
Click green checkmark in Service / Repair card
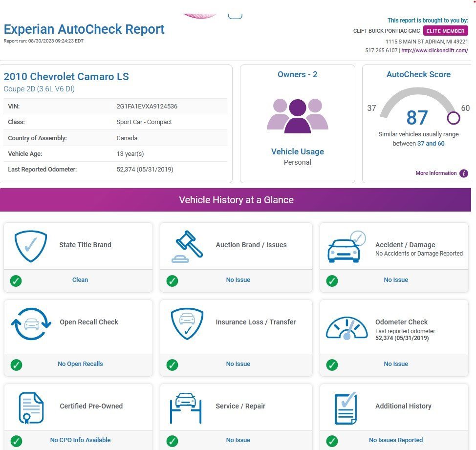[172, 441]
